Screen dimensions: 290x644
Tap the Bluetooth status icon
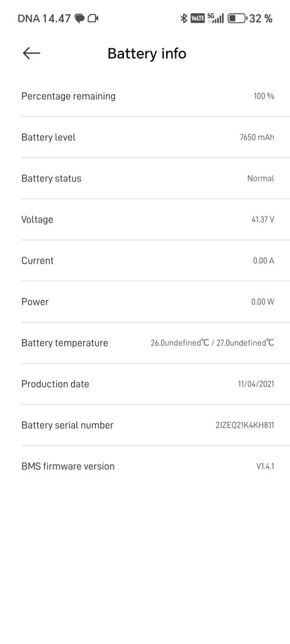[x=184, y=19]
